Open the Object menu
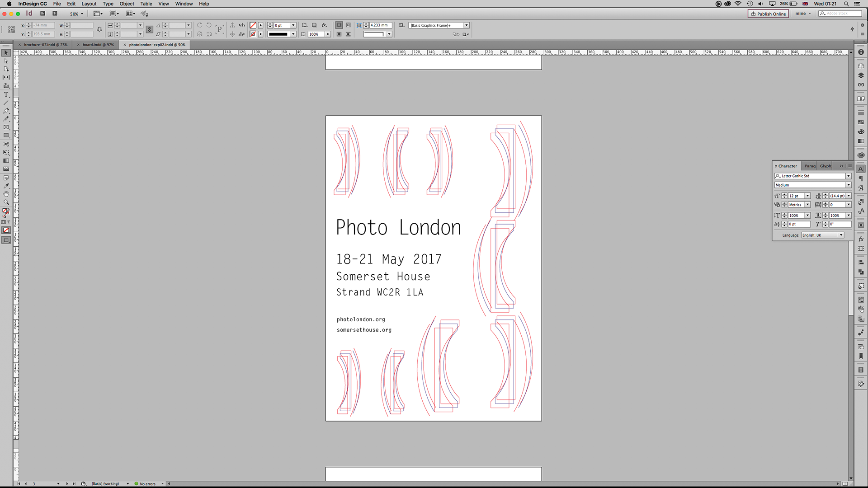This screenshot has width=868, height=488. [127, 4]
